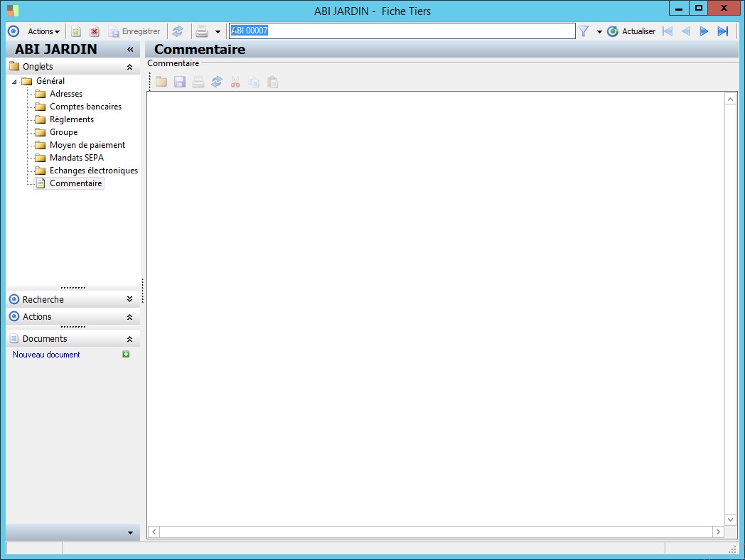Viewport: 745px width, 560px height.
Task: Click the copy icon in comment toolbar
Action: [x=254, y=82]
